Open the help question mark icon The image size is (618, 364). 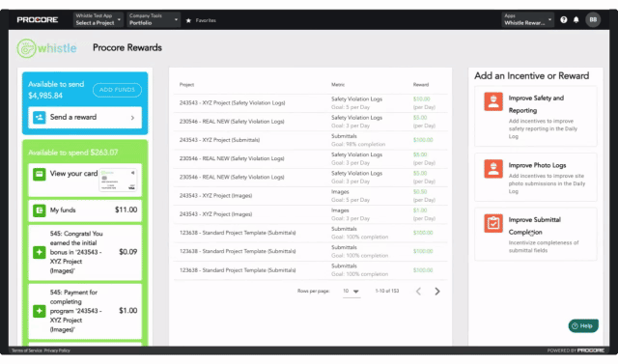click(564, 19)
